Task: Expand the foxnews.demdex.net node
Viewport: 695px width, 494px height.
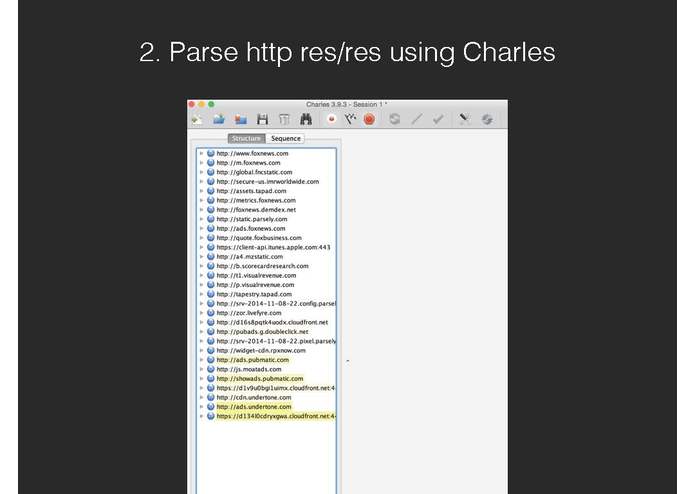Action: click(x=202, y=210)
